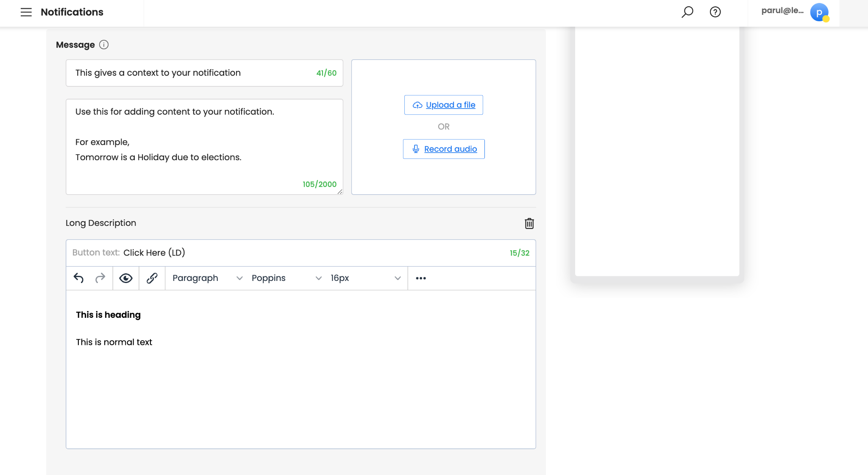Open more options ellipsis in toolbar

click(x=420, y=278)
